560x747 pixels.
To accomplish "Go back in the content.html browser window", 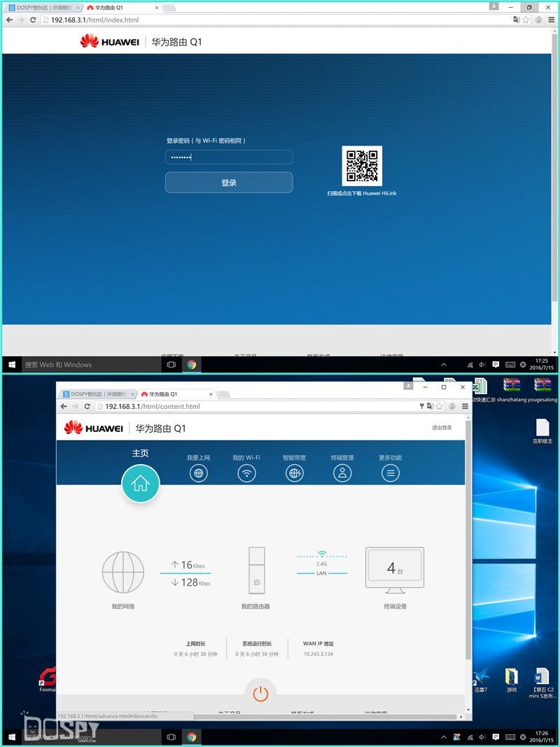I will pos(64,406).
